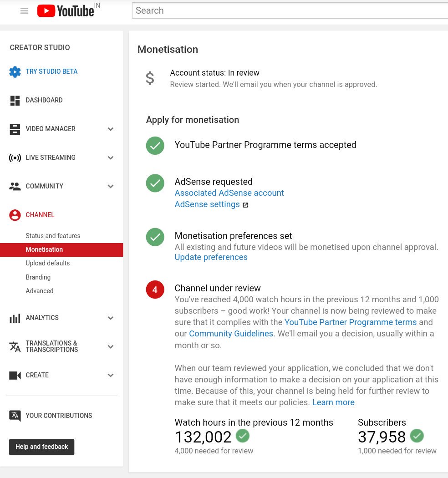Click the Update preferences link
The image size is (448, 478).
point(211,257)
